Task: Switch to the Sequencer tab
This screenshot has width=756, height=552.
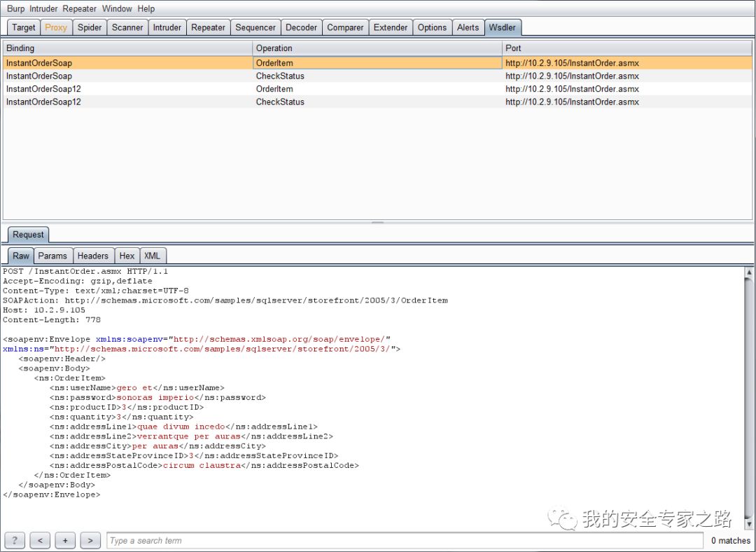Action: (255, 27)
